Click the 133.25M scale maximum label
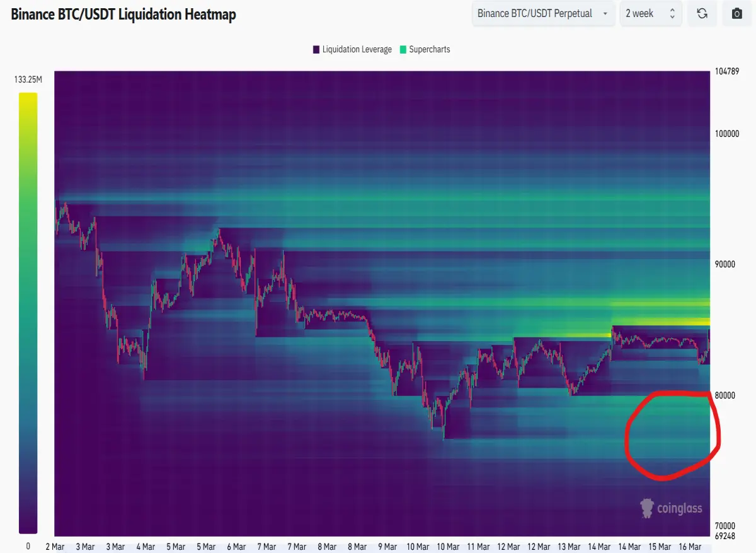 tap(28, 79)
